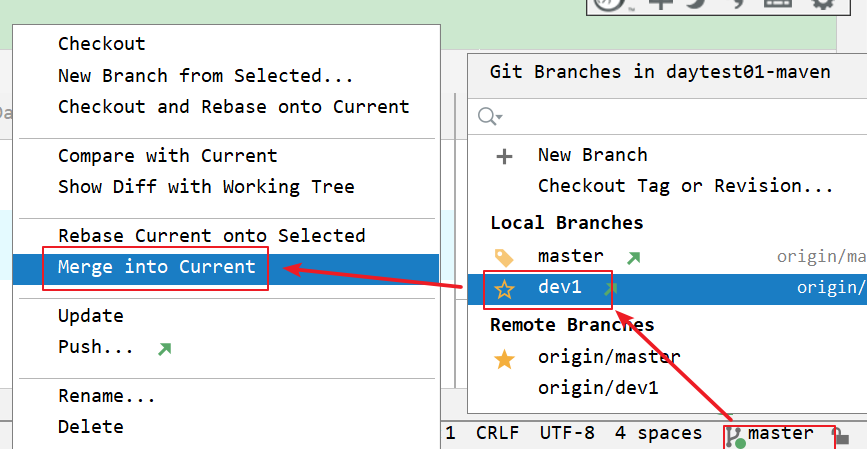
Task: Click the Git branch icon in the status bar
Action: 734,436
